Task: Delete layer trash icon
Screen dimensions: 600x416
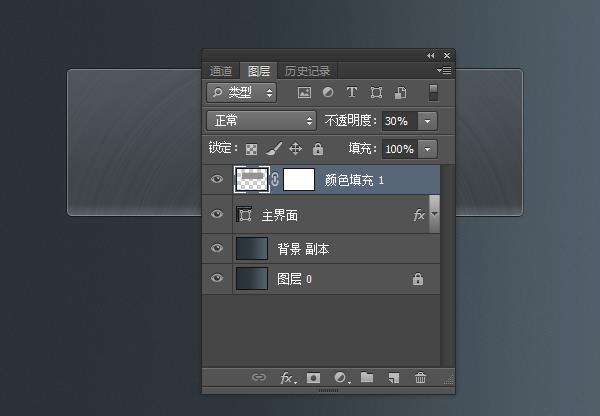Action: [420, 378]
